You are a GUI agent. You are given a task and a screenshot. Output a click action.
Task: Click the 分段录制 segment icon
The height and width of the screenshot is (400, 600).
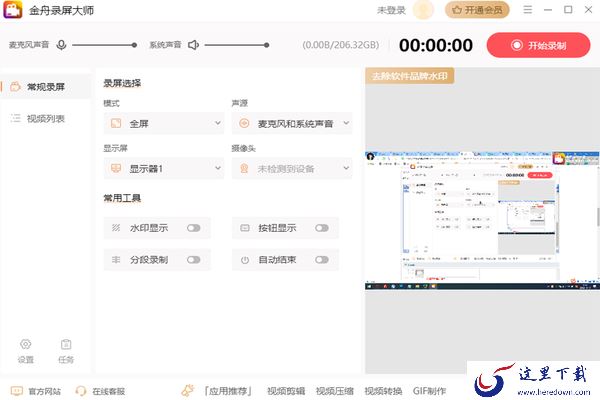tap(116, 260)
